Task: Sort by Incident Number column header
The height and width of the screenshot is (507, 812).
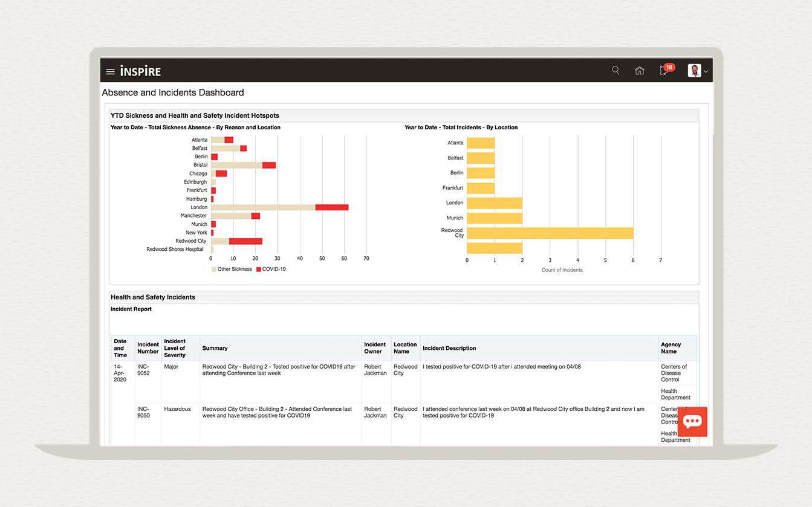Action: (x=148, y=348)
